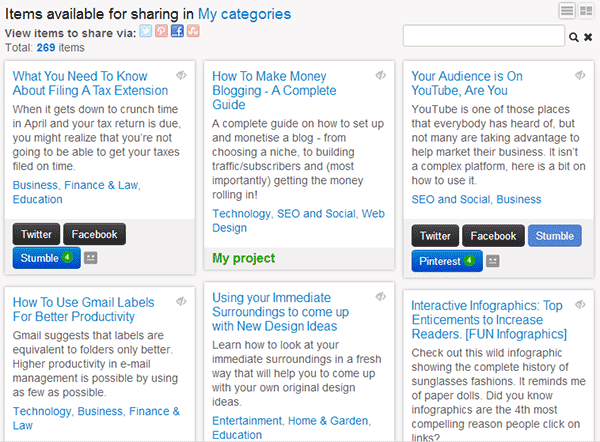Image resolution: width=600 pixels, height=442 pixels.
Task: Share YouTube Audience article on Facebook
Action: click(493, 236)
